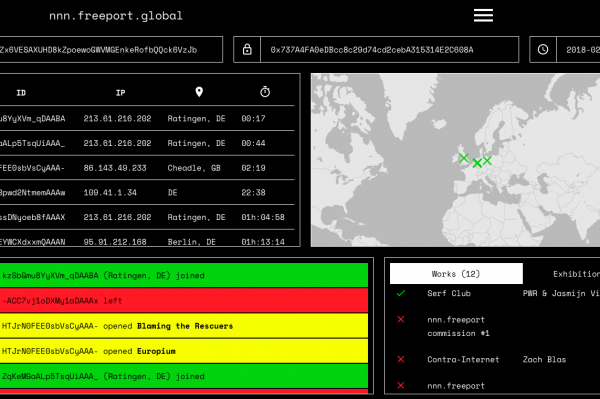The width and height of the screenshot is (600, 399).
Task: Click the green checkmark next to Serf Club
Action: [x=401, y=293]
